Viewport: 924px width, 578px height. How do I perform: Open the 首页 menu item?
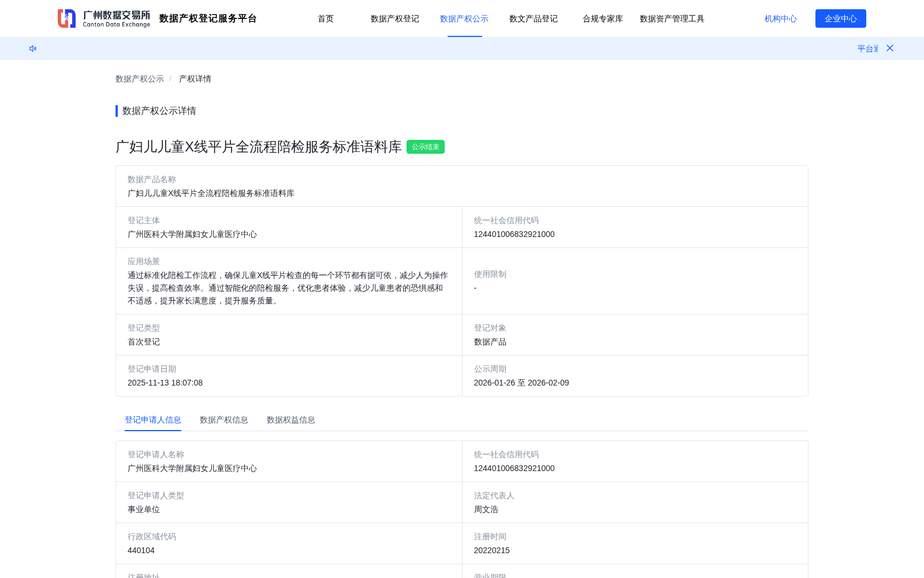click(x=326, y=18)
